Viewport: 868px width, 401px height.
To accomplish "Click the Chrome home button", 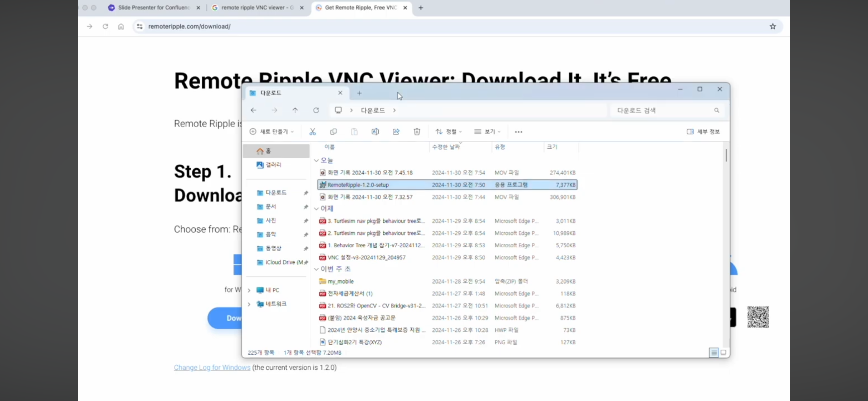I will pos(121,26).
